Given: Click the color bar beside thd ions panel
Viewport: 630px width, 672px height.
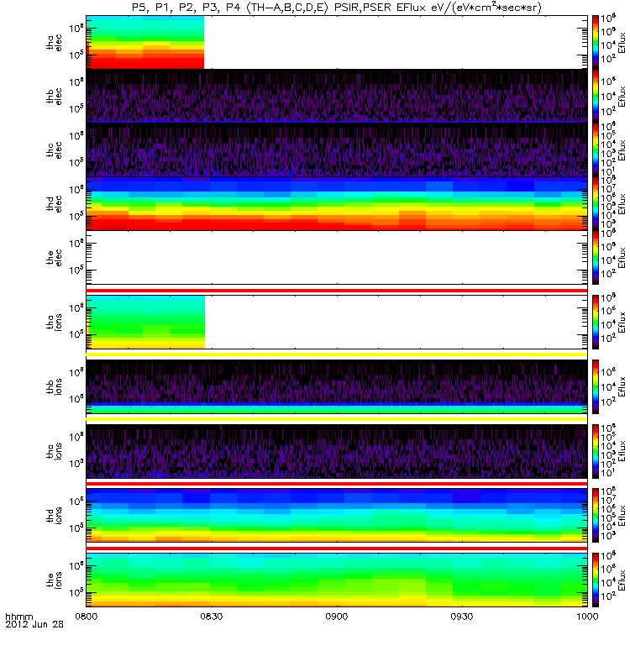Looking at the screenshot, I should [596, 515].
